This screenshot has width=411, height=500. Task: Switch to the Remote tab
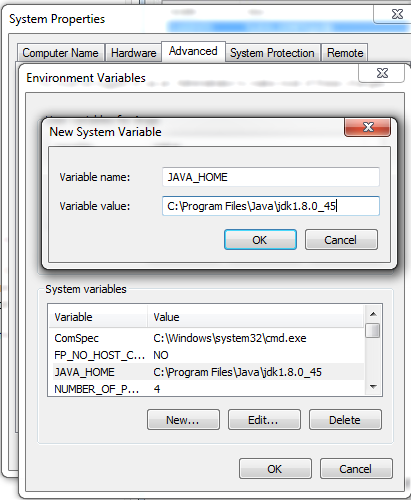pos(345,53)
